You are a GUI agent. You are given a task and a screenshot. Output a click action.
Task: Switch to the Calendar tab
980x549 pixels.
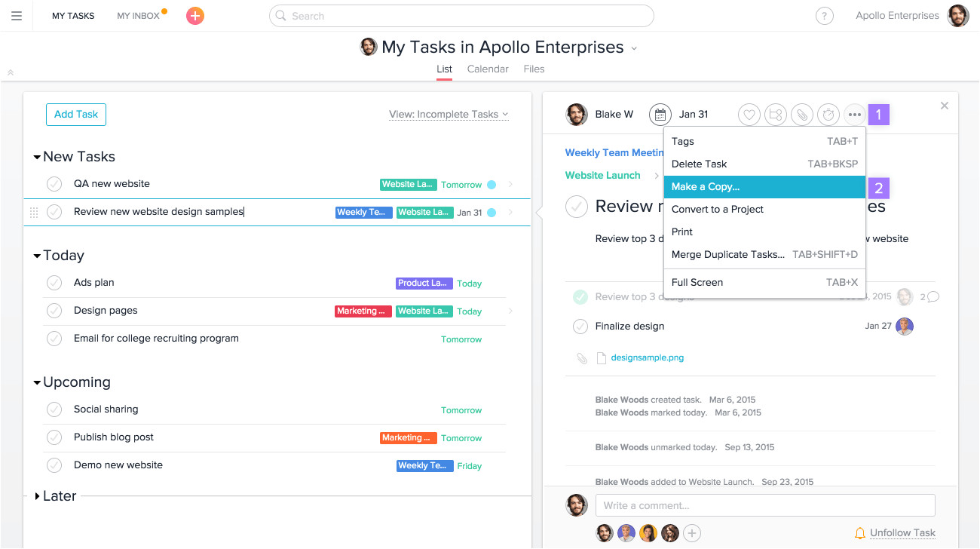pos(488,69)
